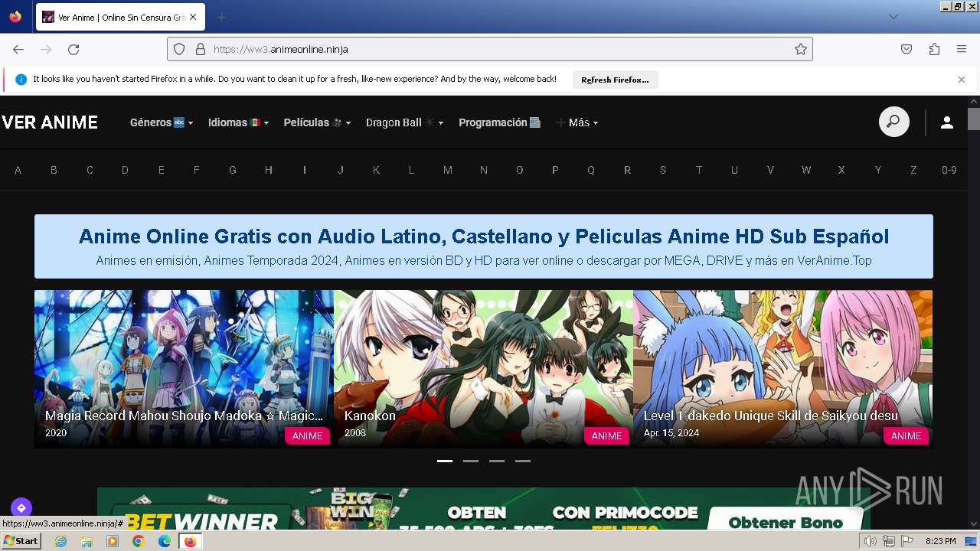Click the page vertical scrollbar thumb
Viewport: 980px width, 551px height.
(974, 119)
